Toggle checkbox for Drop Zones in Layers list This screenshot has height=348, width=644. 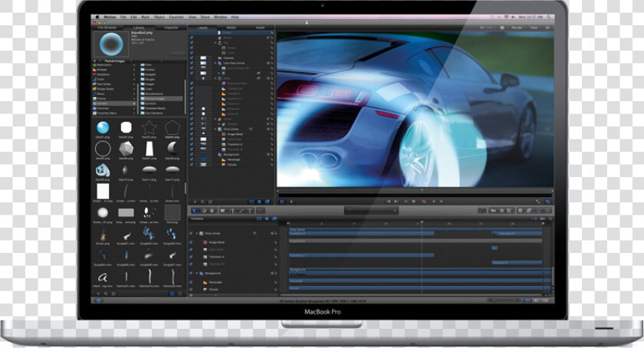click(x=192, y=129)
